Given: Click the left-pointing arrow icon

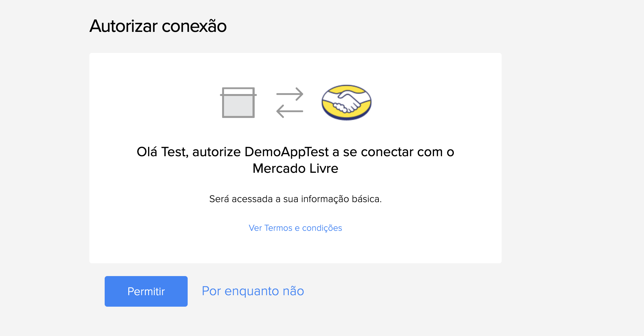Looking at the screenshot, I should point(290,111).
